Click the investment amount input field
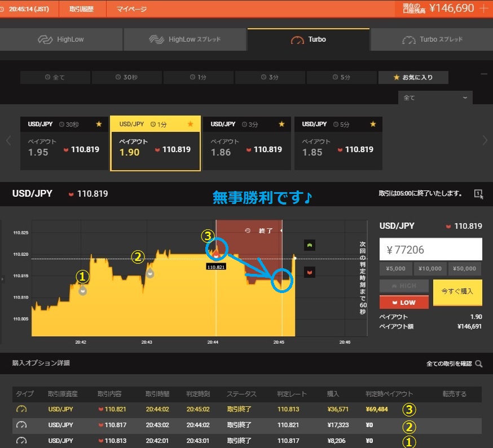The width and height of the screenshot is (493, 448). click(430, 249)
